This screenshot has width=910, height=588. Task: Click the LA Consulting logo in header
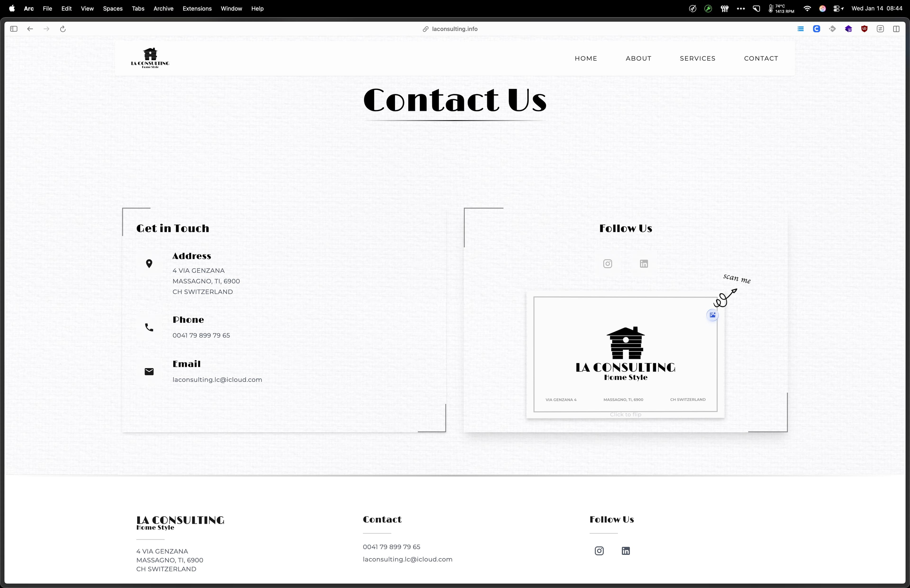(x=150, y=58)
